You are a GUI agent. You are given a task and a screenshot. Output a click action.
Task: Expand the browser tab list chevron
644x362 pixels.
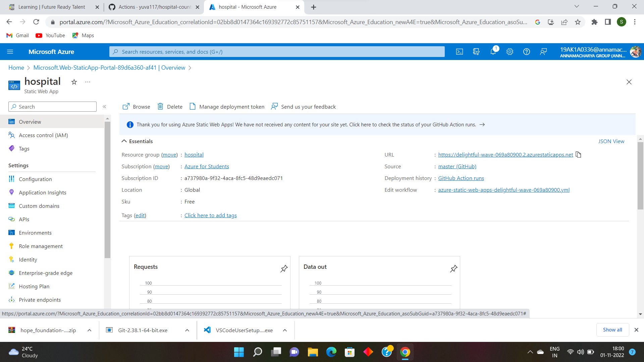click(577, 6)
